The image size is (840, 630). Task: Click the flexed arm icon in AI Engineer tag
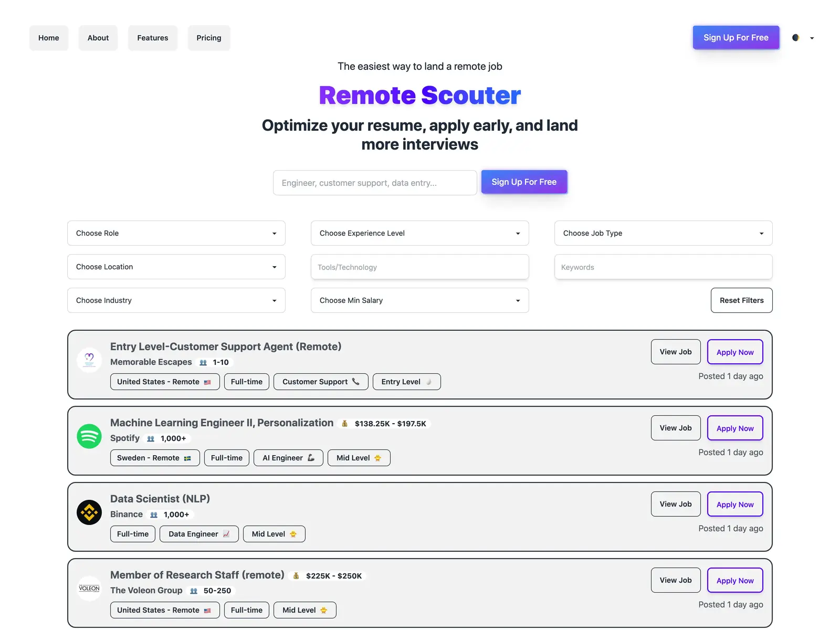(x=311, y=458)
